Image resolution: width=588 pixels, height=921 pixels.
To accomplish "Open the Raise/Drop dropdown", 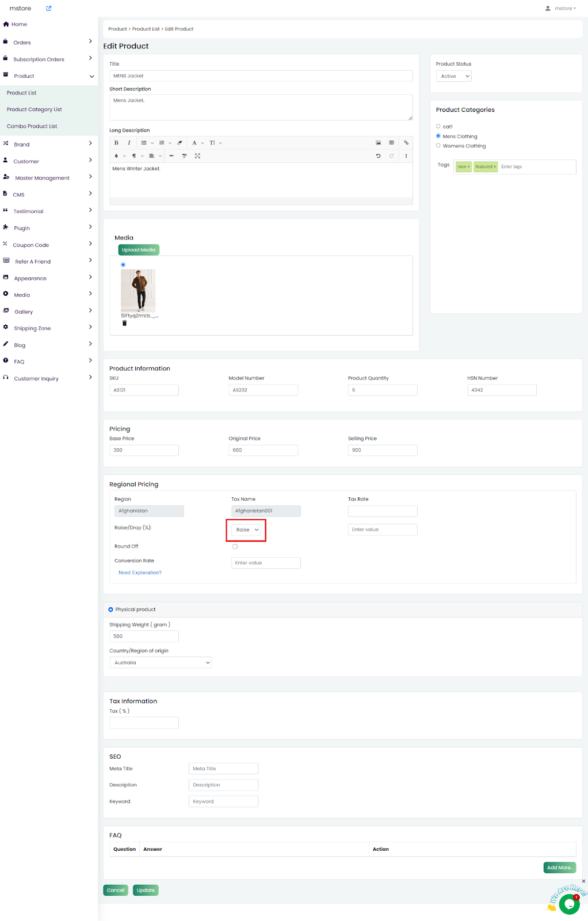I will (x=247, y=530).
